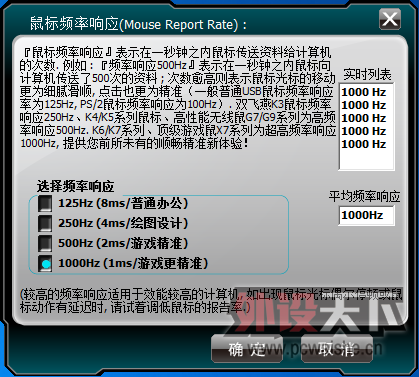The height and width of the screenshot is (377, 419).
Task: Confirm with the 确定 button
Action: click(x=247, y=349)
